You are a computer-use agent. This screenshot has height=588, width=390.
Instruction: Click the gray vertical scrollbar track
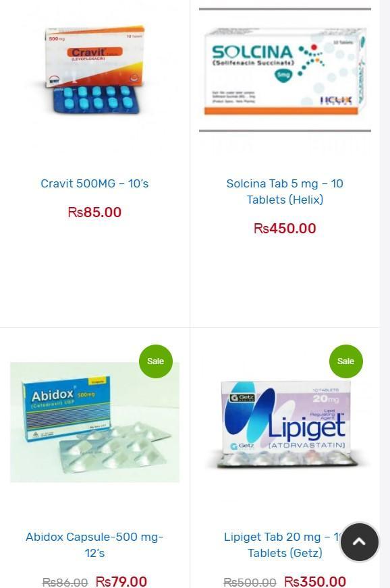pyautogui.click(x=385, y=294)
